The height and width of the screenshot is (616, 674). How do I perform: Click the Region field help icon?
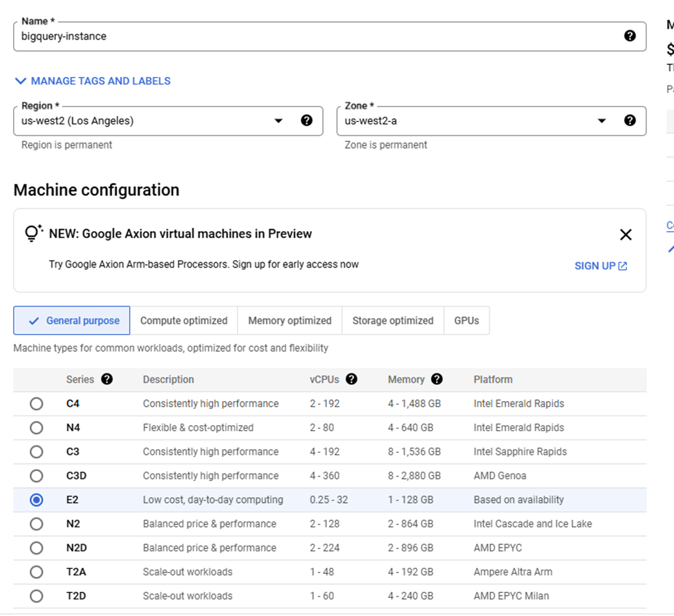306,121
